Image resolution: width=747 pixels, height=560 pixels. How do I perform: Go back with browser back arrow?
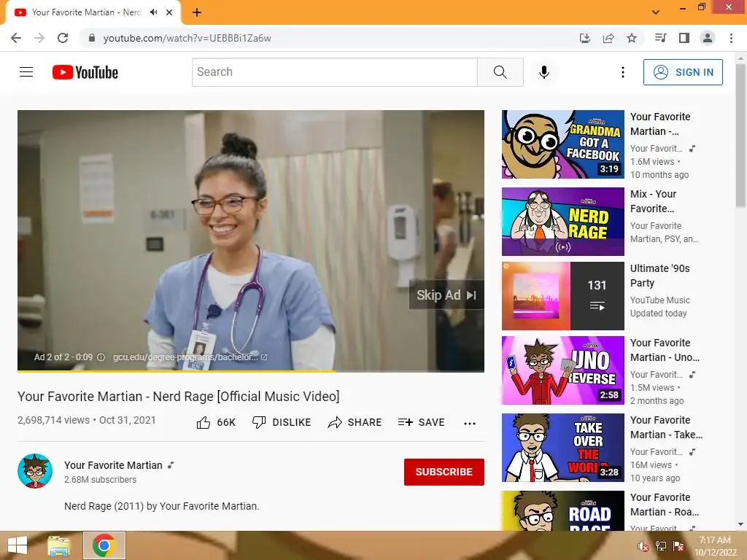16,38
